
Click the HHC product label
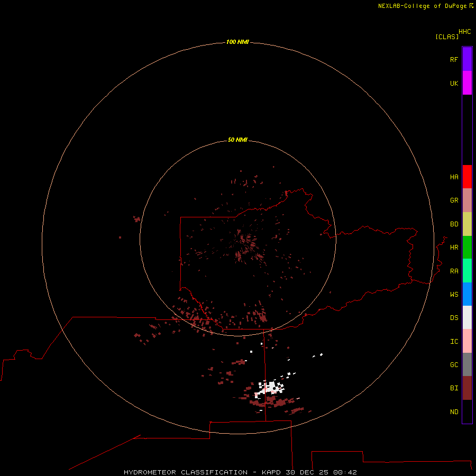point(464,32)
